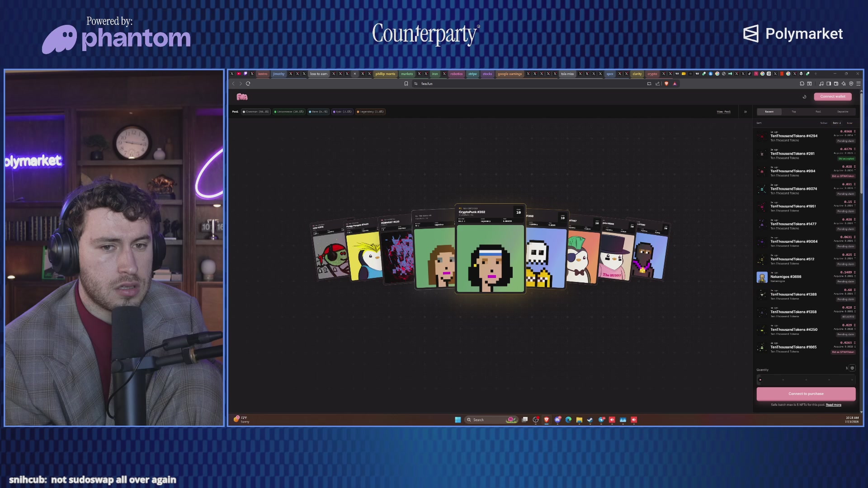
Task: Open the Read more link
Action: [834, 405]
